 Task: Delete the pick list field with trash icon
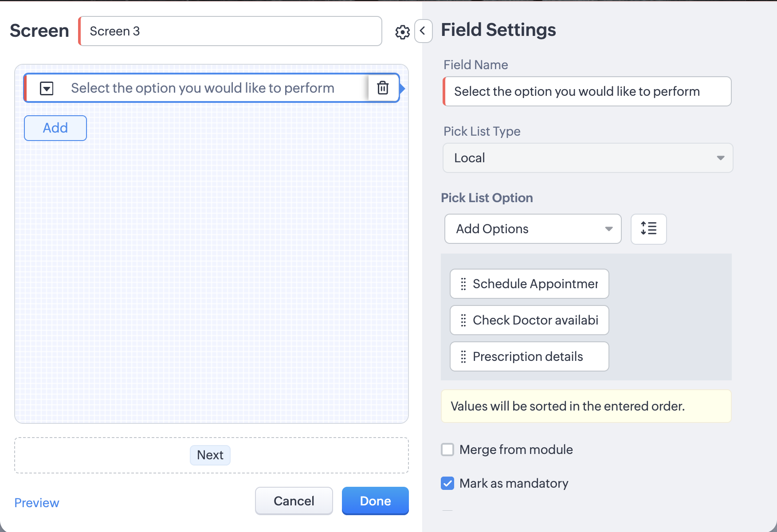(383, 88)
